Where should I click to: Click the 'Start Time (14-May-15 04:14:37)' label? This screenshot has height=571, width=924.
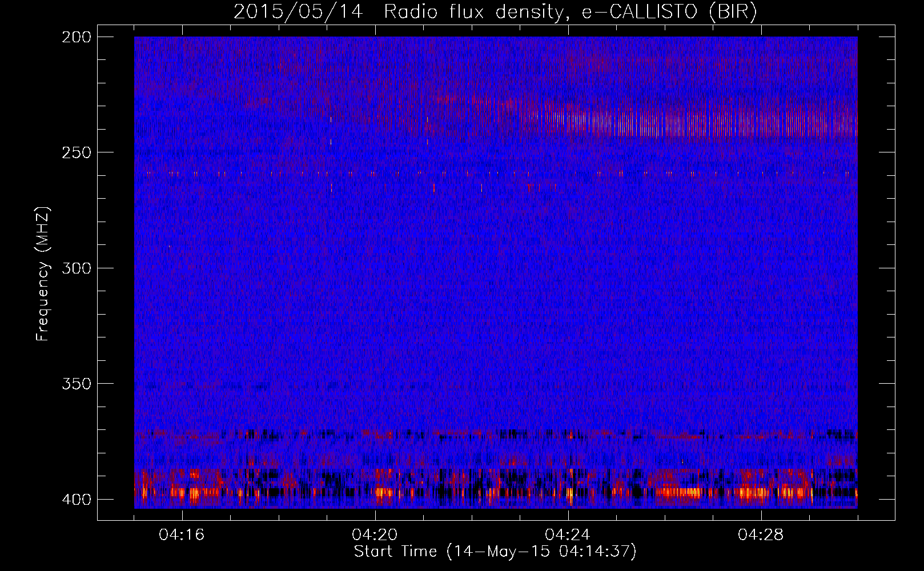click(x=495, y=552)
